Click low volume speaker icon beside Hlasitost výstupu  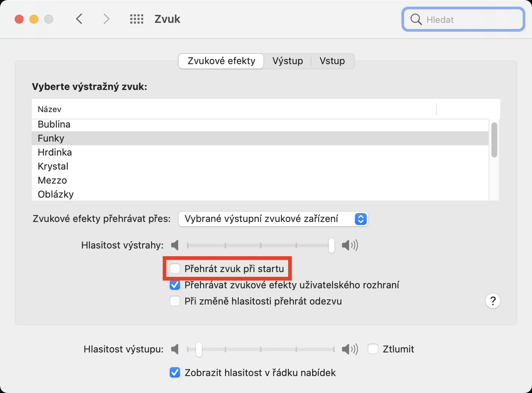pos(175,349)
